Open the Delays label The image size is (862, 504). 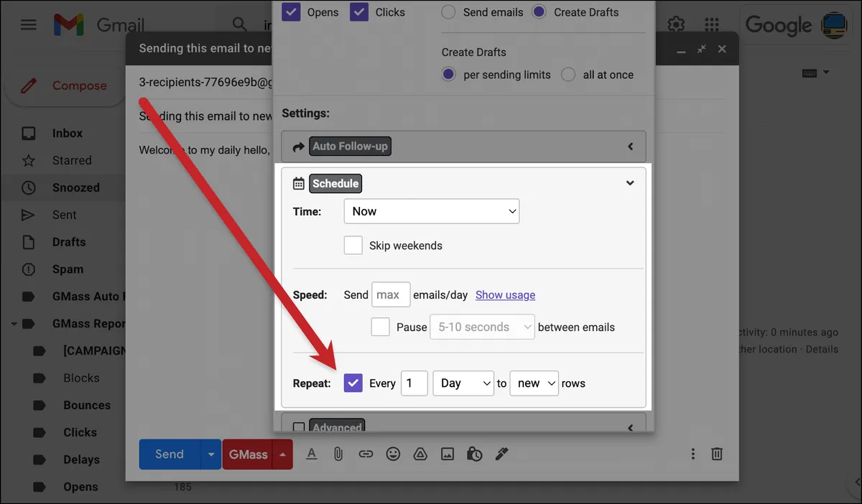(81, 460)
